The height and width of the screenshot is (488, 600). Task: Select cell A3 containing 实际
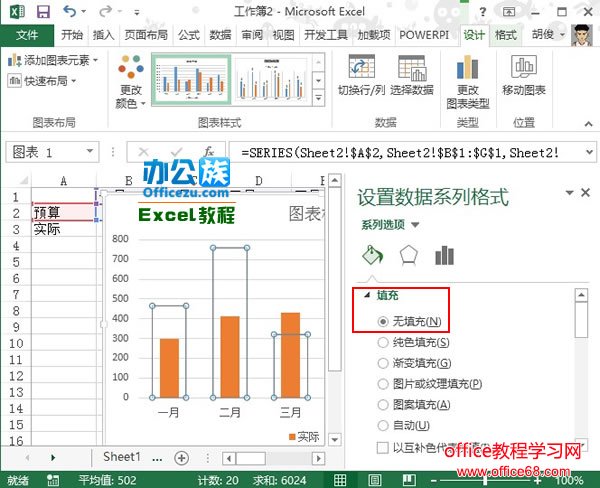coord(64,229)
